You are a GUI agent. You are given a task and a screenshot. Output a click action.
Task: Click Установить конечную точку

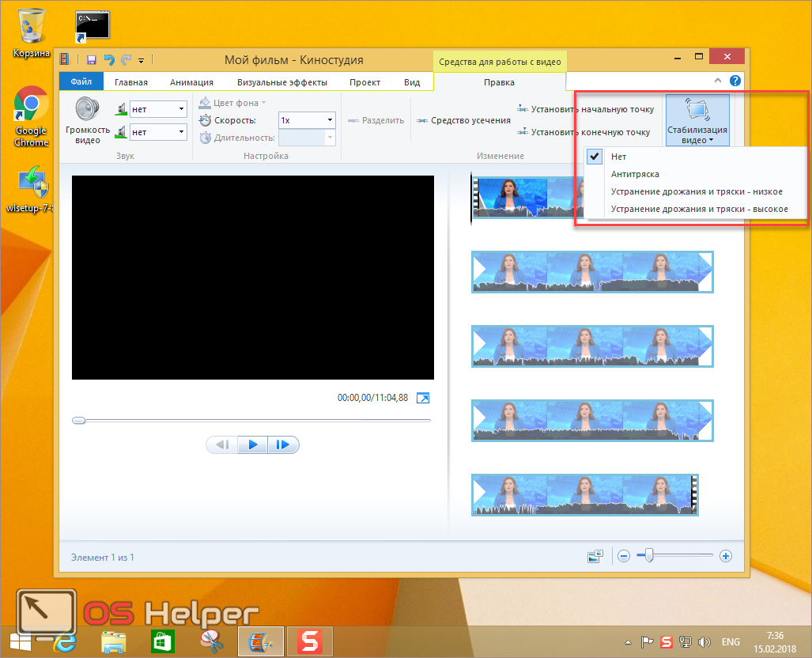[584, 132]
